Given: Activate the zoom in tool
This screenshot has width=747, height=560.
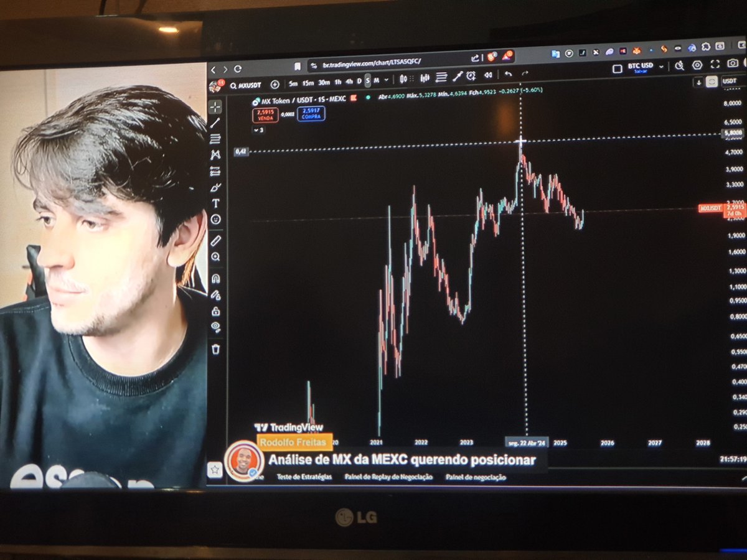Looking at the screenshot, I should point(215,256).
